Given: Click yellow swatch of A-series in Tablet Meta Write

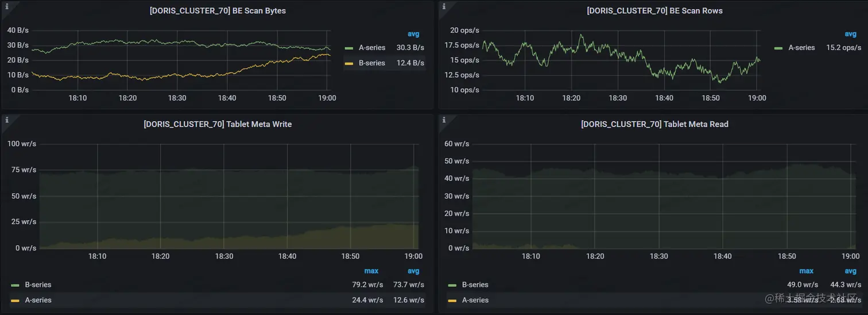Looking at the screenshot, I should [15, 301].
